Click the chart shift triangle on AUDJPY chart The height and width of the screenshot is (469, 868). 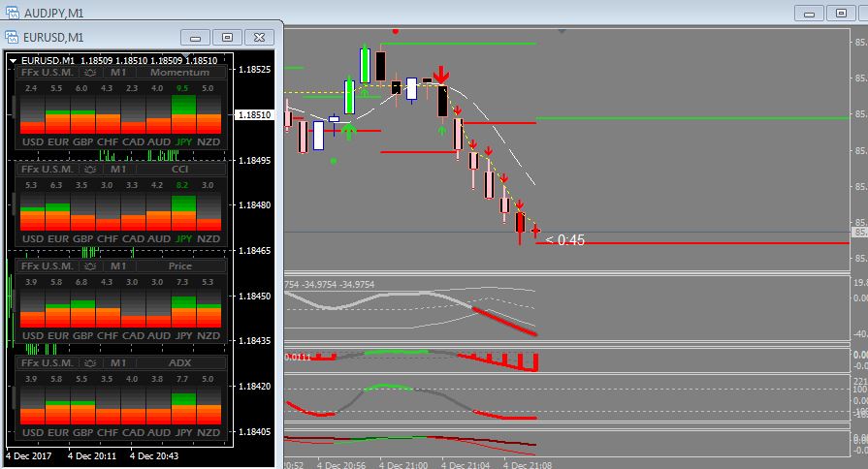[x=562, y=31]
